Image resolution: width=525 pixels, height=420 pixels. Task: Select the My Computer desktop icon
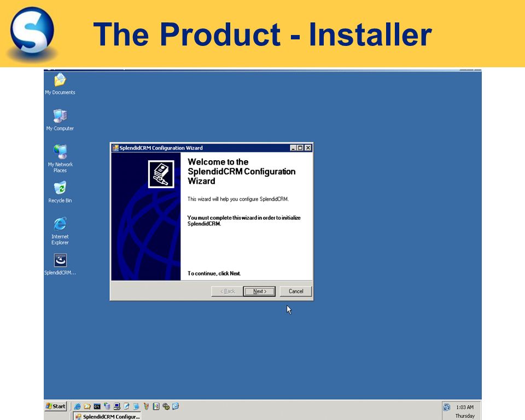click(60, 120)
